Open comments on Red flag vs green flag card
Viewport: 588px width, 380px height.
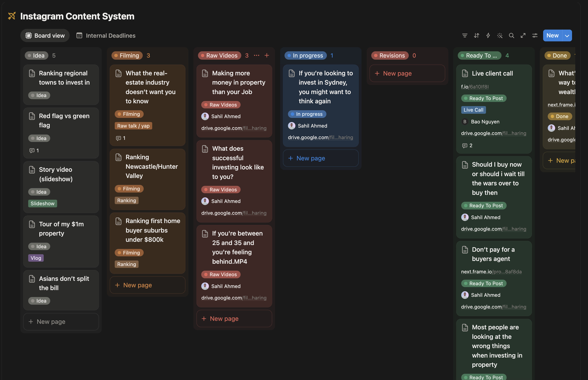(34, 150)
